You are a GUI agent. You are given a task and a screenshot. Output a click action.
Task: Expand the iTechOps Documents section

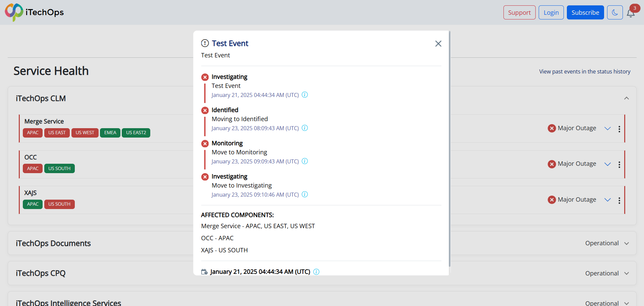[x=626, y=243]
